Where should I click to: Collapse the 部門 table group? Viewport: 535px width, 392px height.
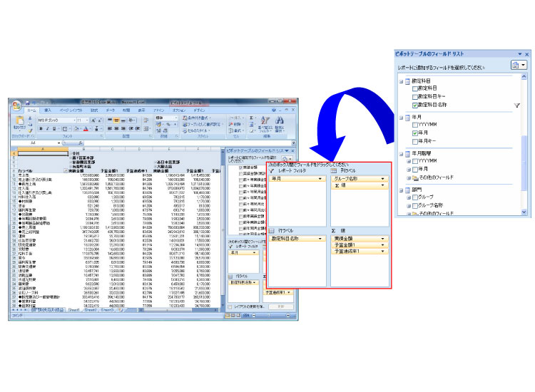pyautogui.click(x=401, y=190)
